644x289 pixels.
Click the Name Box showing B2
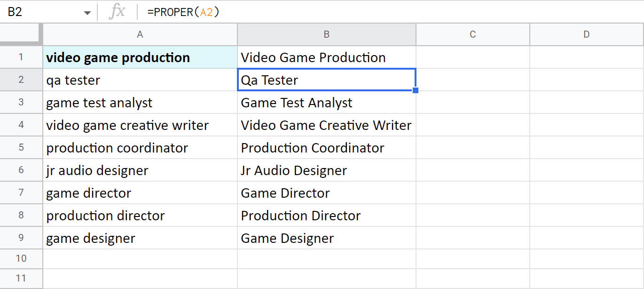point(42,12)
